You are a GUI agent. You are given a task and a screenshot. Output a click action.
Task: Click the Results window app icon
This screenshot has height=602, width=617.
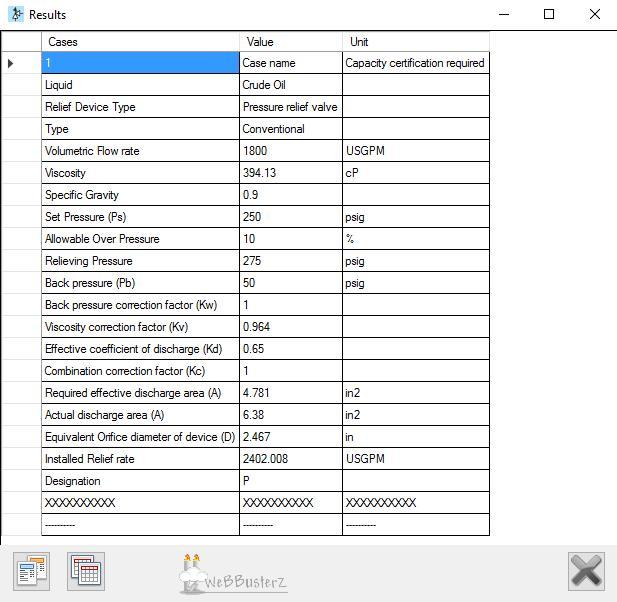tap(16, 15)
